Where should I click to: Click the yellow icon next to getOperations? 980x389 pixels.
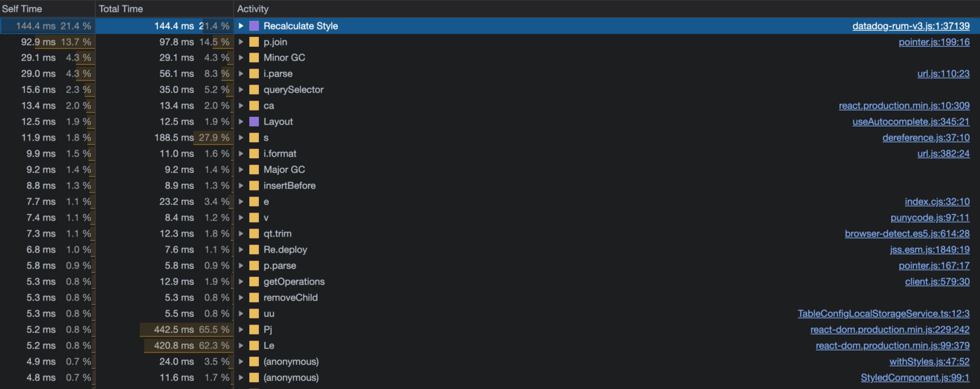[254, 282]
